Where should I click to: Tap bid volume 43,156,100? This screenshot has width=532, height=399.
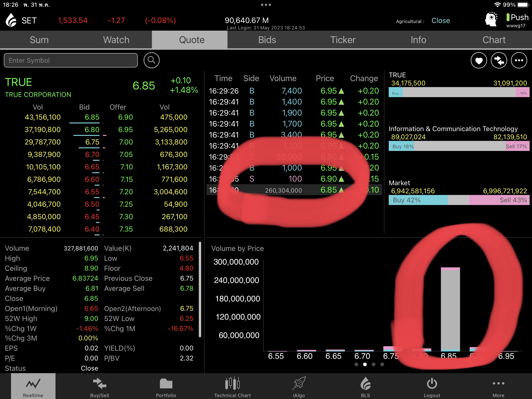click(43, 117)
